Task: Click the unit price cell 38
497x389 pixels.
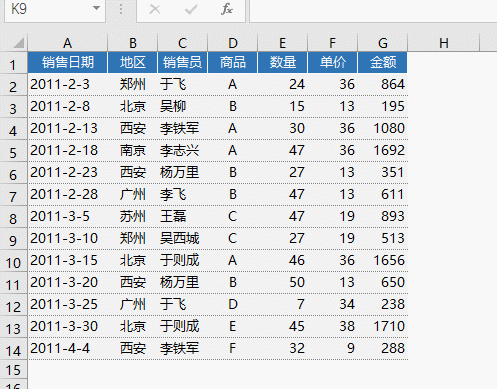Action: click(x=332, y=326)
